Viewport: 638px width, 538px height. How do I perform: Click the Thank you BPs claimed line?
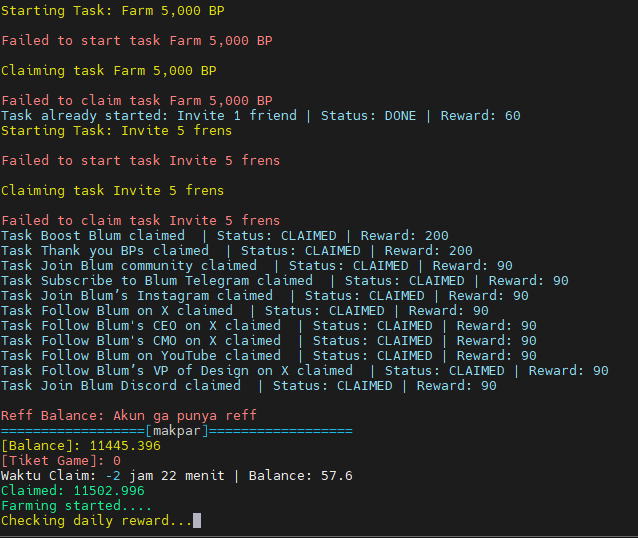[237, 251]
